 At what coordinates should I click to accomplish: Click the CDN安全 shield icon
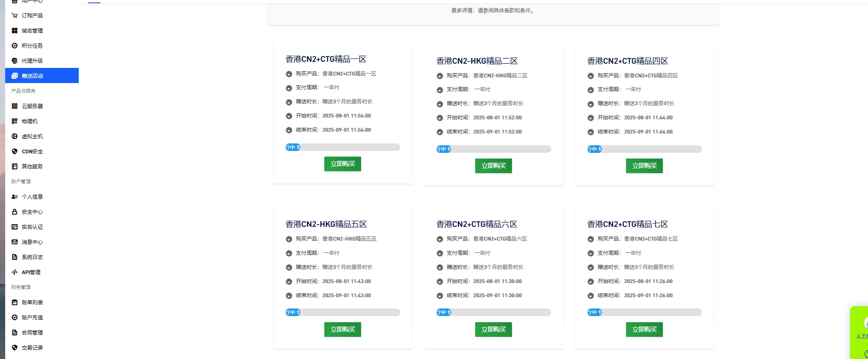(x=15, y=151)
